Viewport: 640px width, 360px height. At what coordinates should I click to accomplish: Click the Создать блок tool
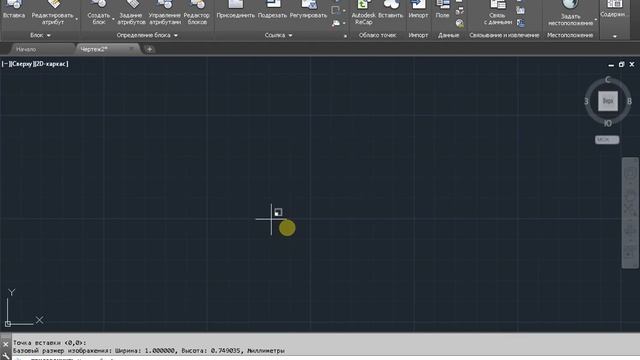point(98,12)
